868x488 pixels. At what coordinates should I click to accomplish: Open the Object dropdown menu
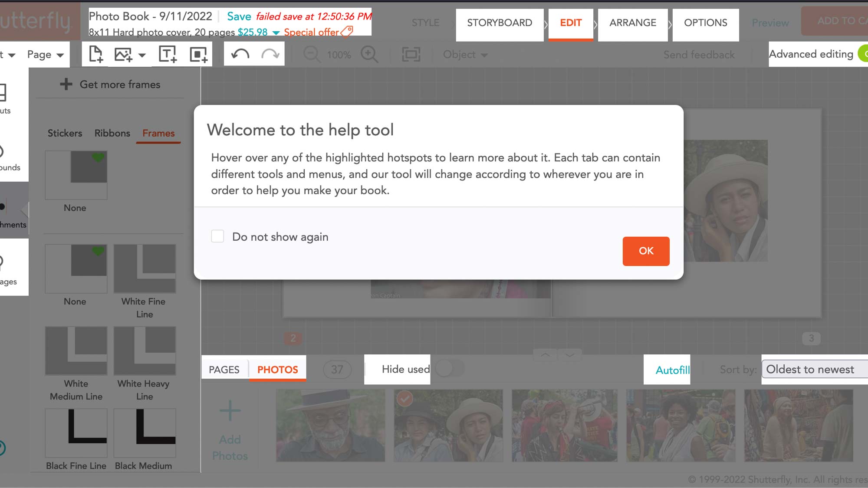coord(464,55)
